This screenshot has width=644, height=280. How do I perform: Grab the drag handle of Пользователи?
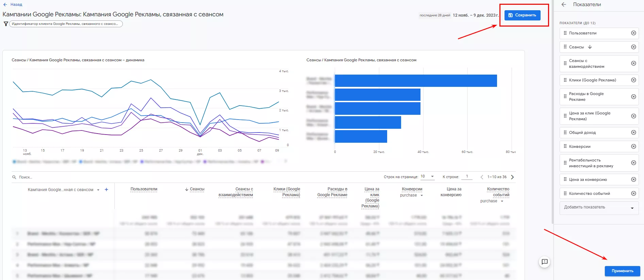[x=565, y=33]
